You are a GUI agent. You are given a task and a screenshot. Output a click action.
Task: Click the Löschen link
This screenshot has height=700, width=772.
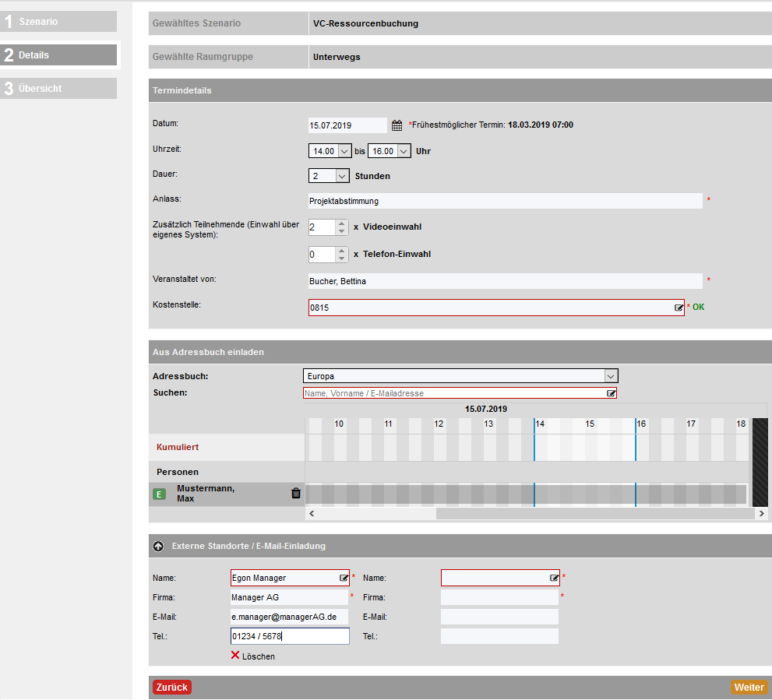(259, 656)
